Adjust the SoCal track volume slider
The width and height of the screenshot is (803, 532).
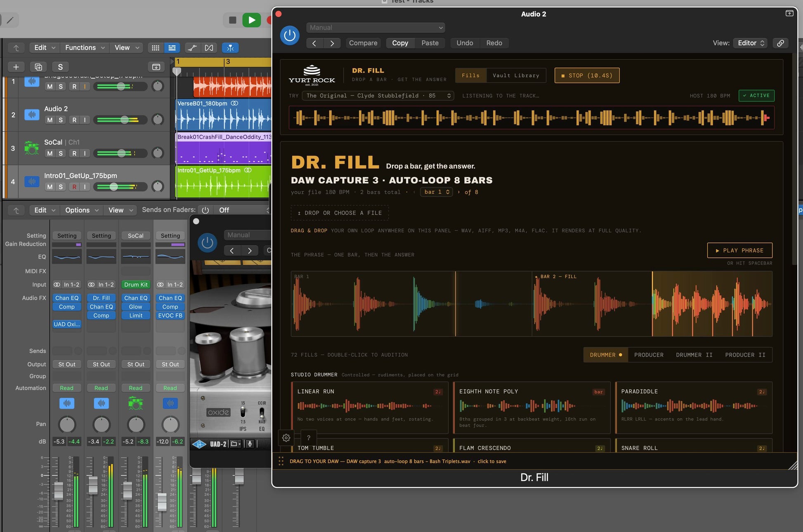click(x=120, y=153)
